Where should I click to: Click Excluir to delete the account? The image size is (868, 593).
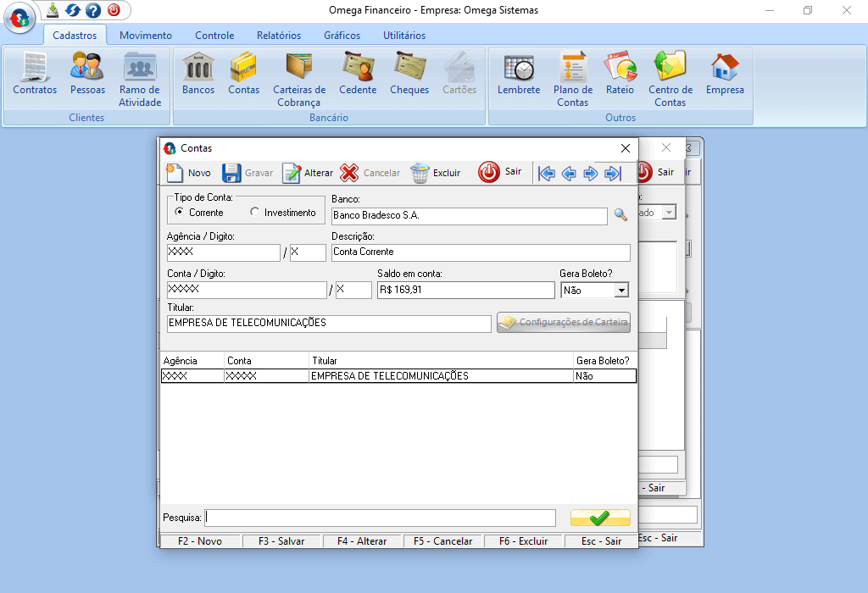coord(436,173)
